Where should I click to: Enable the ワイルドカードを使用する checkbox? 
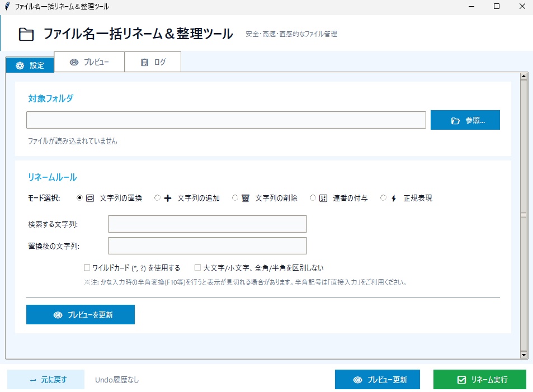click(x=87, y=267)
